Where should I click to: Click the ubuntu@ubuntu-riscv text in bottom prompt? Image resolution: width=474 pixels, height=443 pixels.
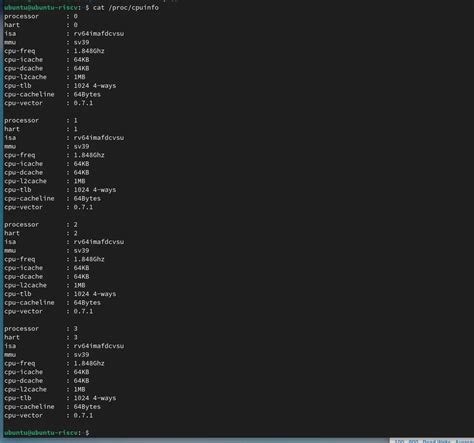(41, 433)
